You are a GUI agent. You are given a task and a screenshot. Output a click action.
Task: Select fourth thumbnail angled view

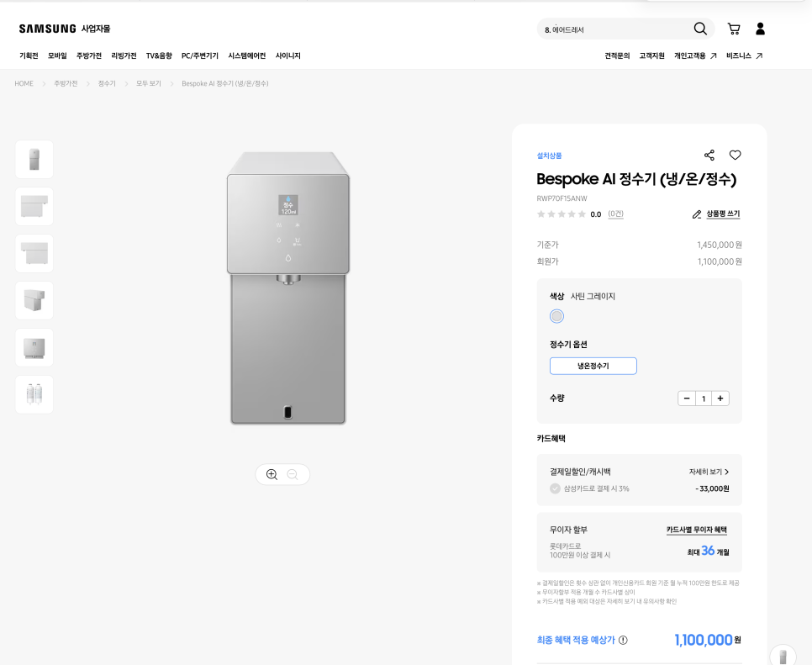34,301
